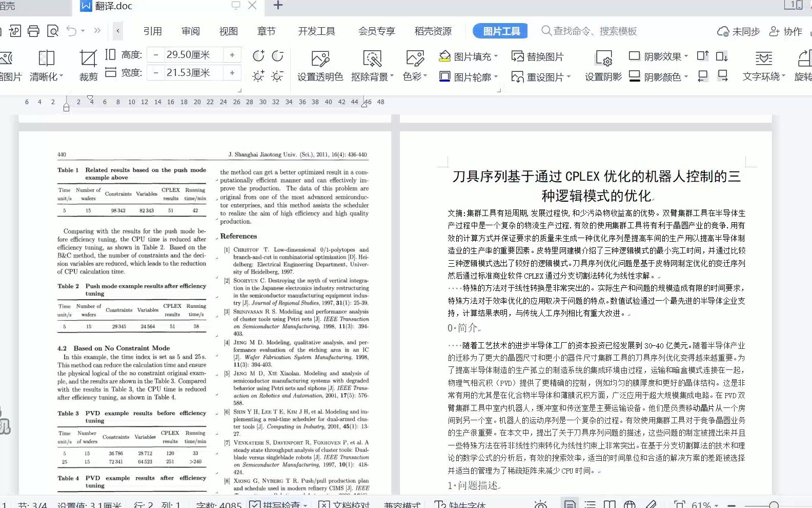Click fit-to-page zoom icon in status bar
812x508 pixels.
tap(679, 504)
